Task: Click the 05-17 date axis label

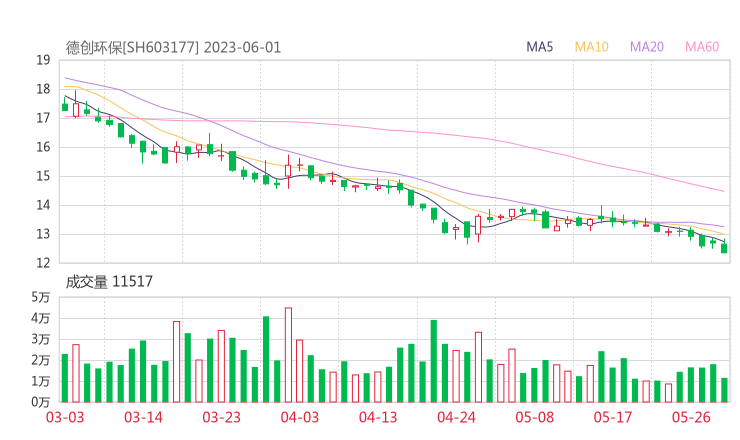Action: (613, 417)
